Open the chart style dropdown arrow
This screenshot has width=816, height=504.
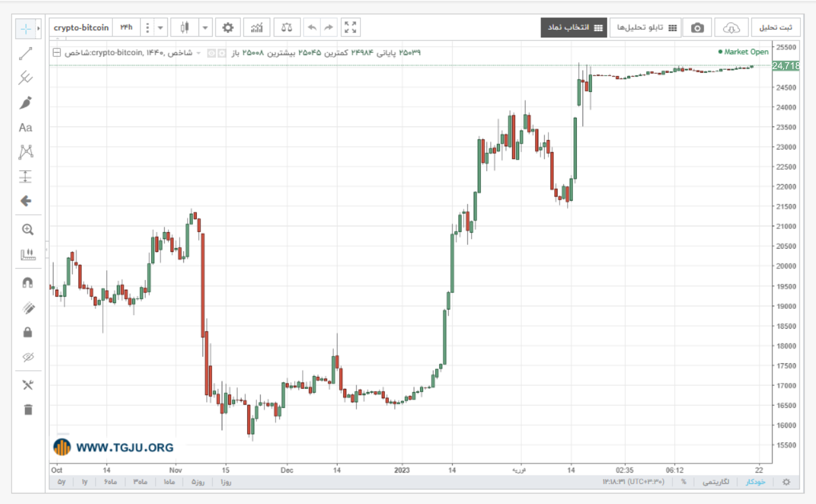point(205,28)
